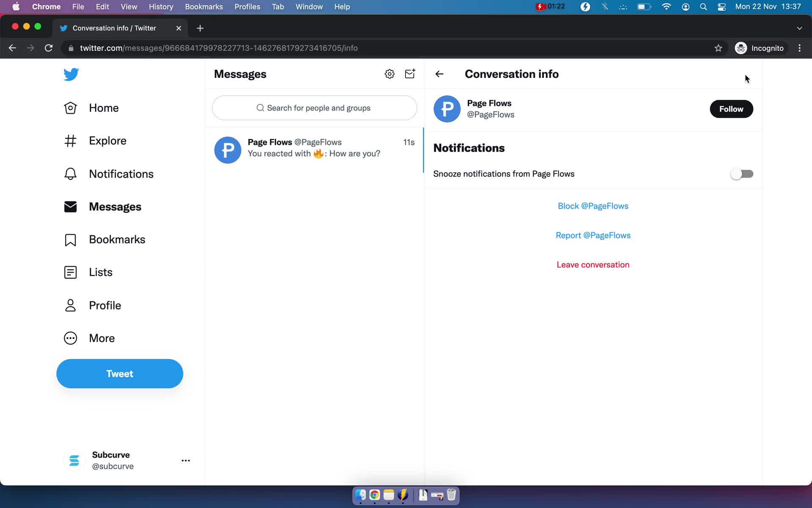
Task: Click Block @PageFlows option
Action: point(593,205)
